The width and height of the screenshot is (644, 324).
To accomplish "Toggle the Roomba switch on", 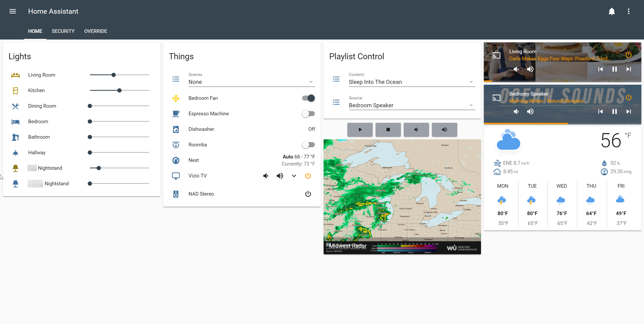I will tap(308, 145).
